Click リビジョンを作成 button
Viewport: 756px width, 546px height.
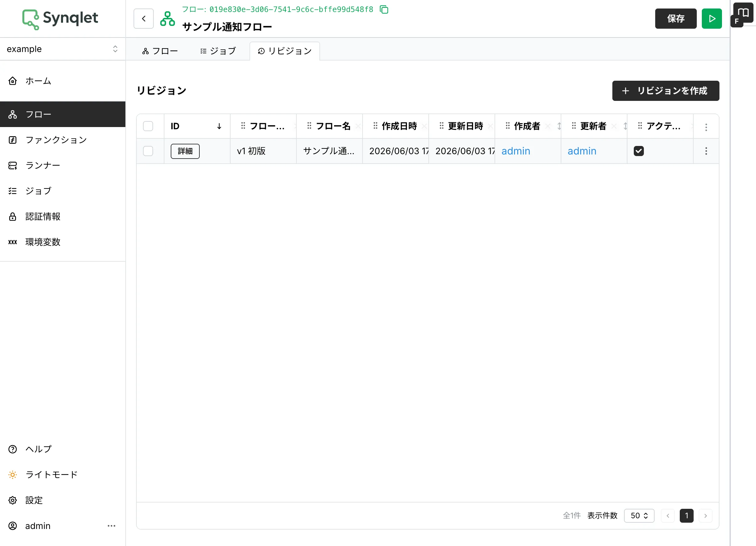(666, 91)
